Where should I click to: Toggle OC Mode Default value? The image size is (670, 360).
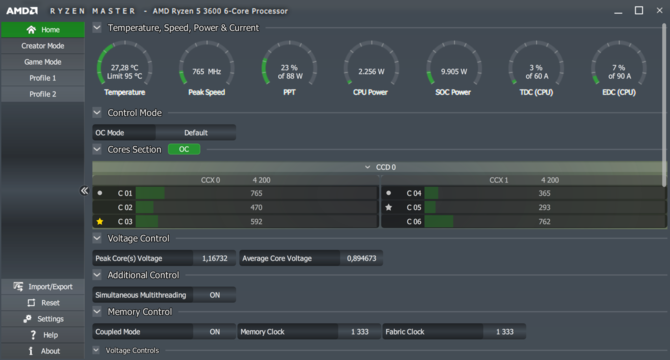[x=196, y=133]
